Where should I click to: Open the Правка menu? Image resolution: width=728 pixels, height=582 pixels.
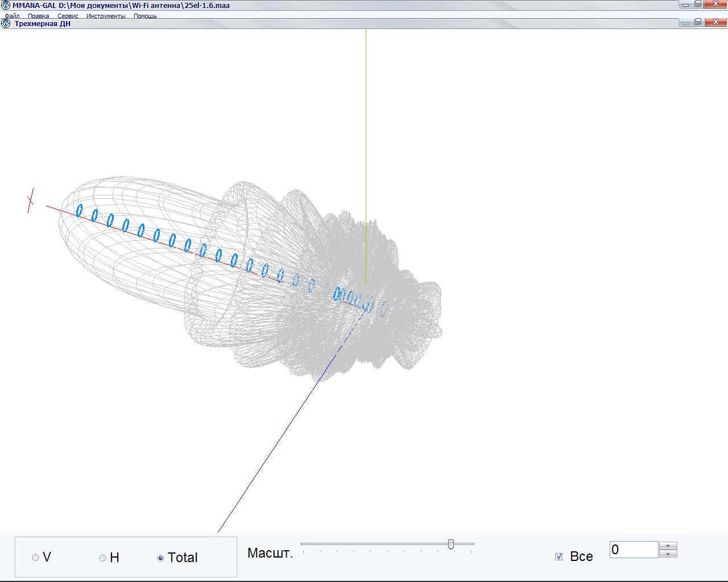(x=38, y=16)
